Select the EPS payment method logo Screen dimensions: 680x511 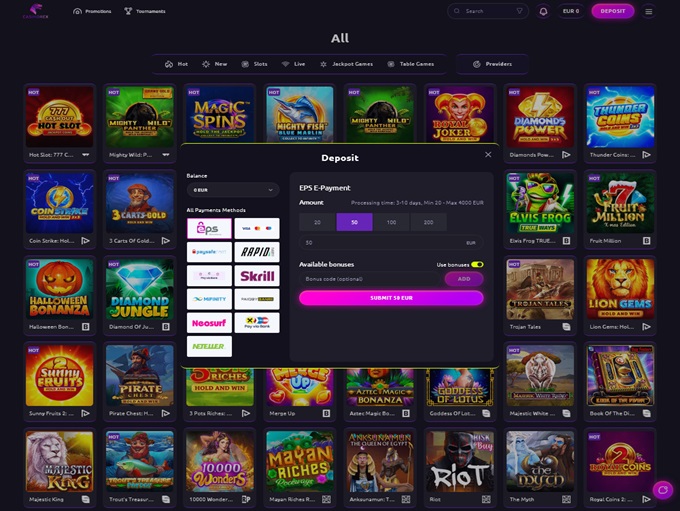(209, 228)
